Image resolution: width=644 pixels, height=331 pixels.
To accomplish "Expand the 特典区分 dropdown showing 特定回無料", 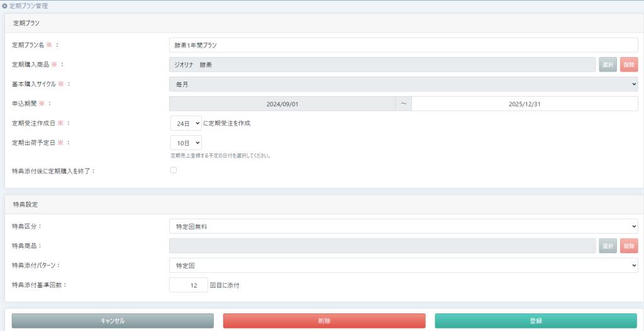I will (403, 226).
